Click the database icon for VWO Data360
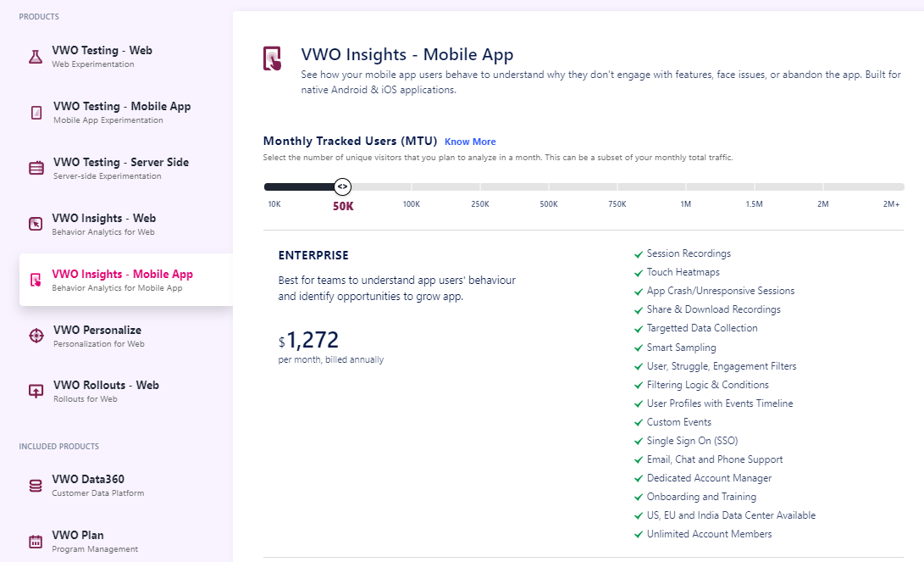924x562 pixels. 36,486
